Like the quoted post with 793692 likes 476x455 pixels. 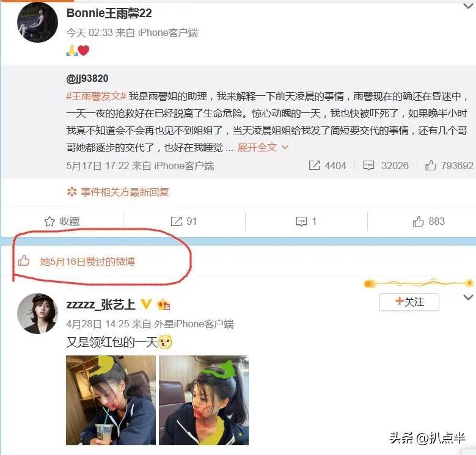[430, 166]
